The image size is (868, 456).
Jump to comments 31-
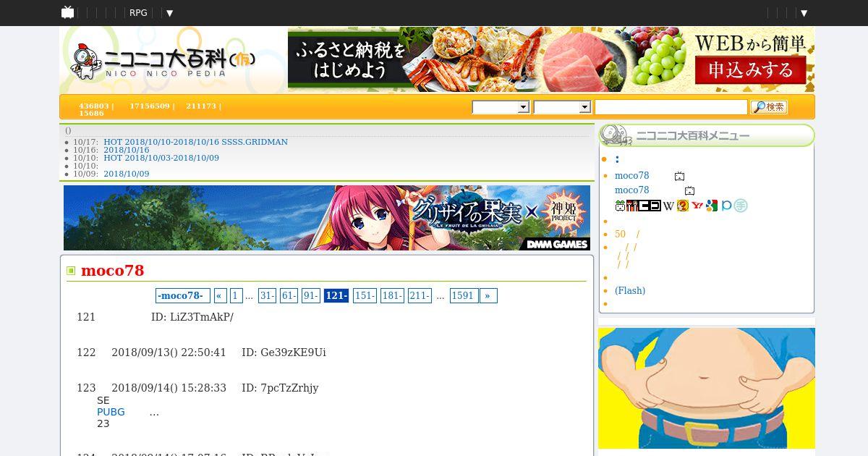[267, 295]
